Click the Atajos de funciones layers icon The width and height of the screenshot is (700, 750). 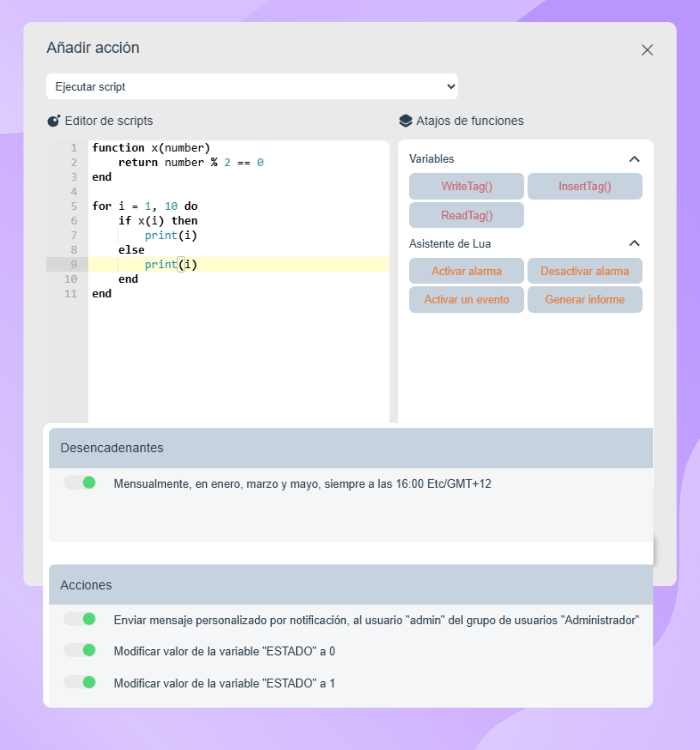pyautogui.click(x=405, y=121)
